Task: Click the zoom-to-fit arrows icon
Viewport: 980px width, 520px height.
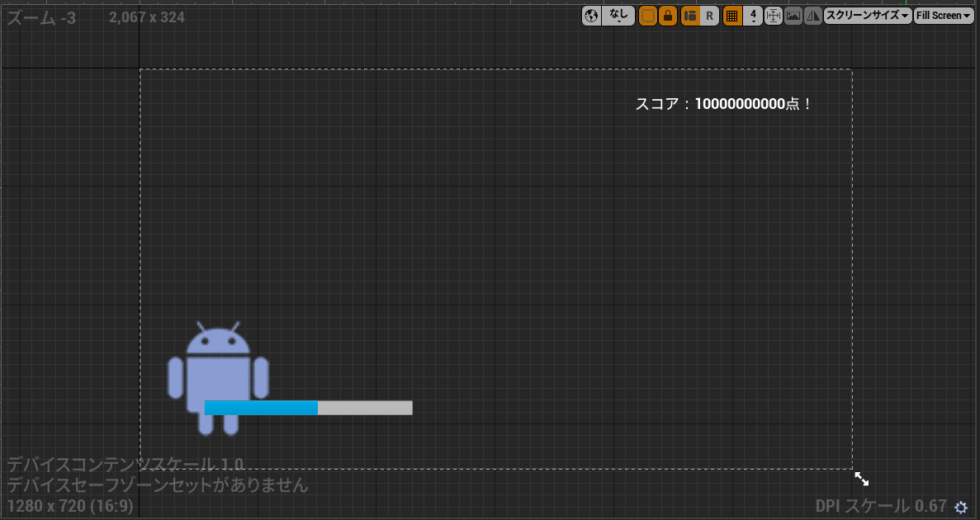Action: click(x=774, y=16)
